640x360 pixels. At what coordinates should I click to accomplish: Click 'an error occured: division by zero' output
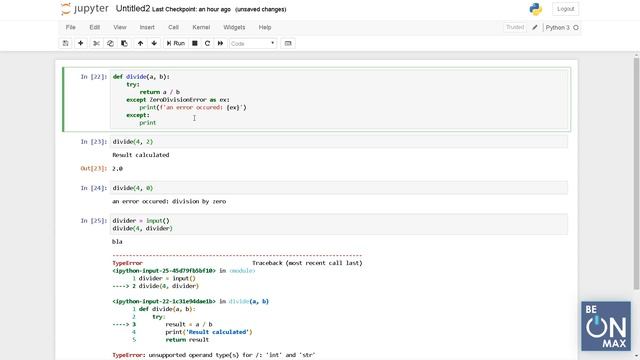(169, 201)
